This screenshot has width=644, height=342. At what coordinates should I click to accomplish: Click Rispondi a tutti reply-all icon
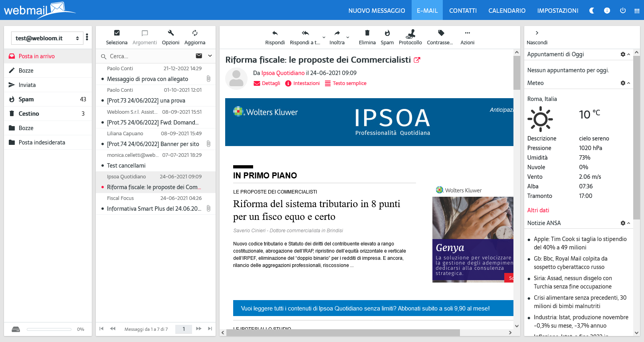click(305, 33)
